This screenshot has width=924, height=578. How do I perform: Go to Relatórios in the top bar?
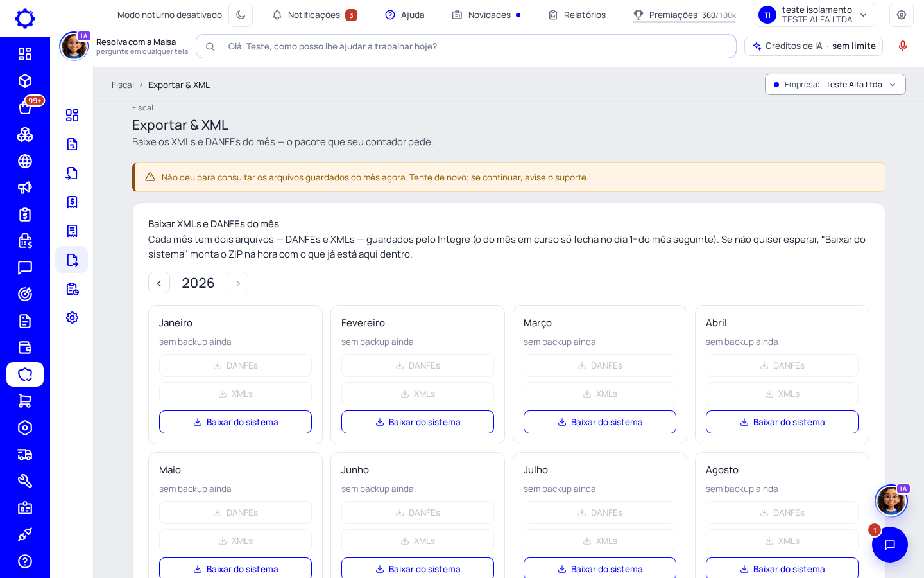click(577, 15)
